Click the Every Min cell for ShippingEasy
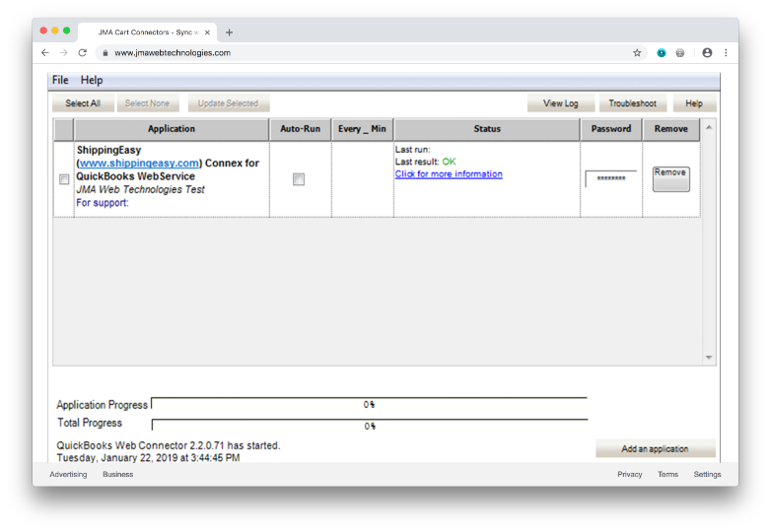This screenshot has height=532, width=771. 363,179
